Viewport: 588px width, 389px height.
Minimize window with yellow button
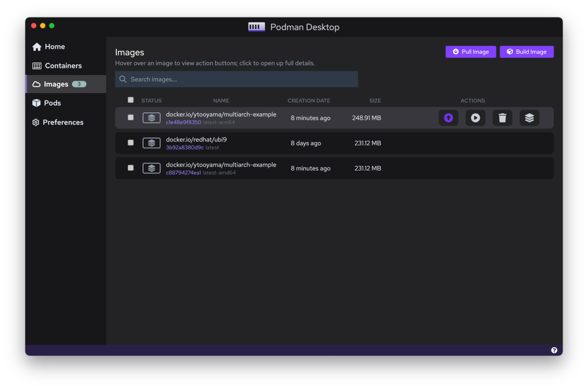tap(43, 25)
